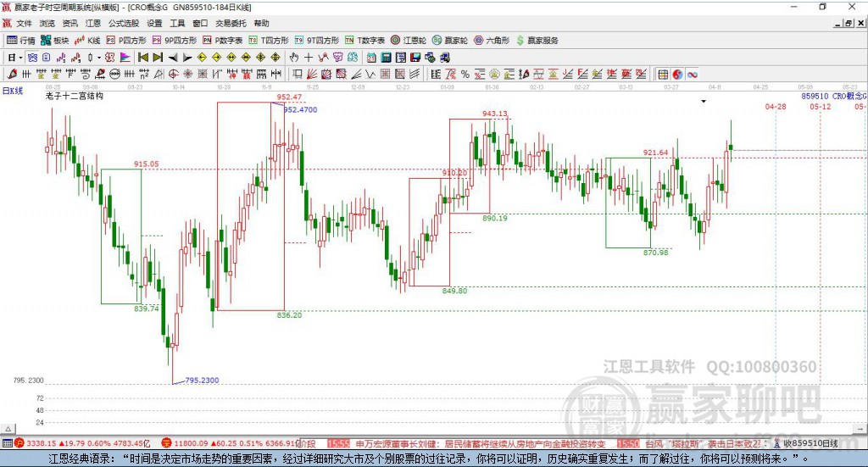Open the 赢家轮 wheel tool
Screen dimensions: 868x467
pyautogui.click(x=450, y=41)
